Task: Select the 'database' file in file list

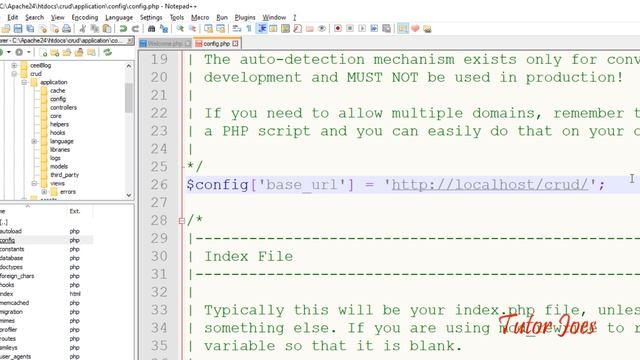Action: coord(11,258)
